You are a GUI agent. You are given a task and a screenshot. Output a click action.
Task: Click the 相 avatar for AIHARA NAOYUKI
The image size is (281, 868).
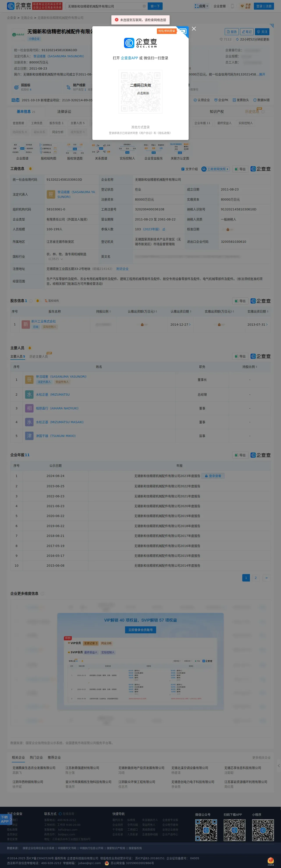[29, 408]
